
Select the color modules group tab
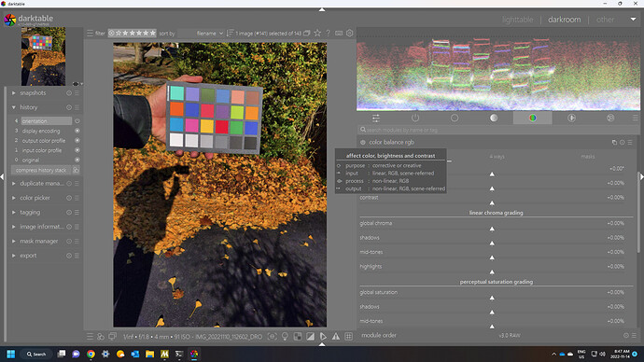click(x=533, y=118)
